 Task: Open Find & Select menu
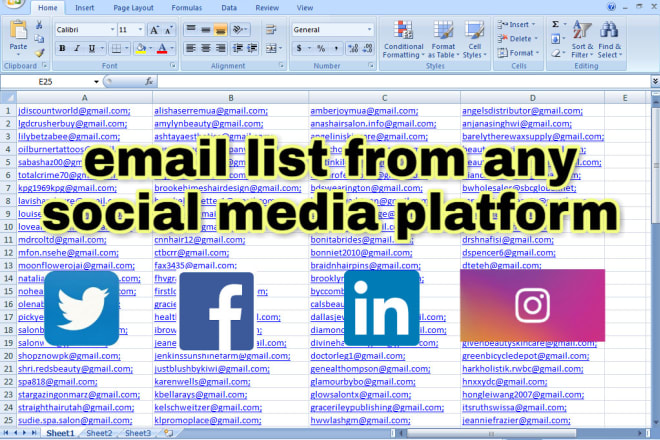[609, 39]
